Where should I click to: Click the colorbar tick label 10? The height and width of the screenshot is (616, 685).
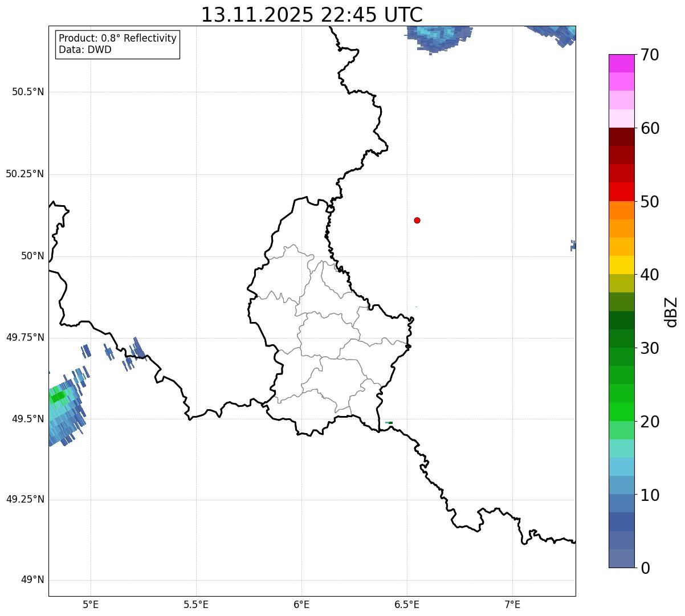(650, 495)
